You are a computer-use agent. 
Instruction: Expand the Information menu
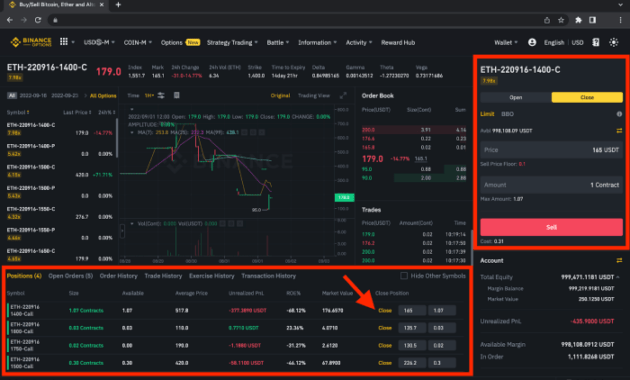pos(317,42)
